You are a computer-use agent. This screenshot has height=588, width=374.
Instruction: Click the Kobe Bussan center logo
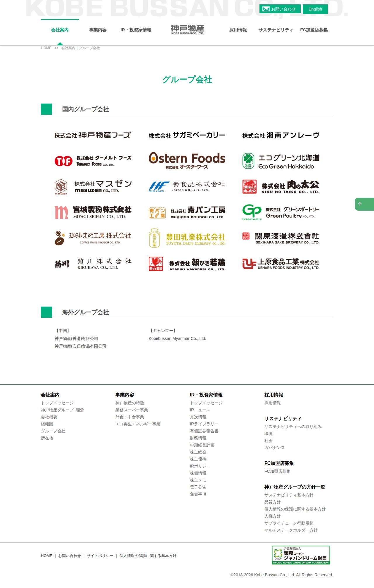[x=187, y=30]
